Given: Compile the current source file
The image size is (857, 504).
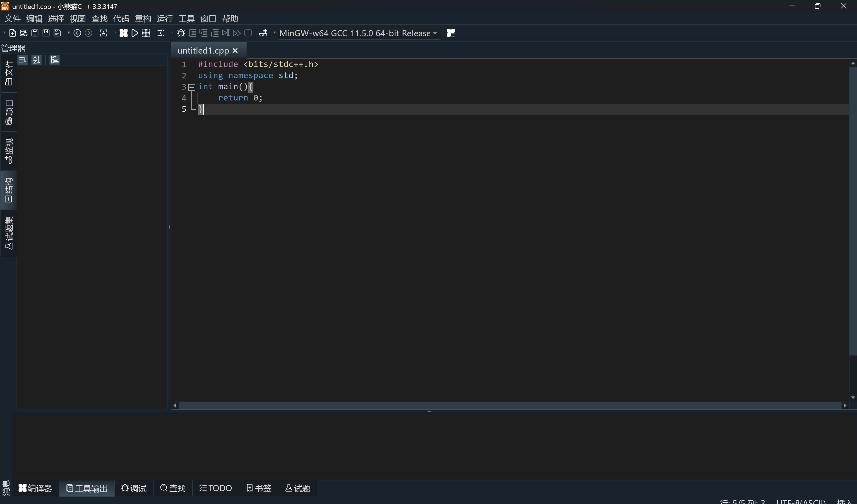Looking at the screenshot, I should coord(123,33).
